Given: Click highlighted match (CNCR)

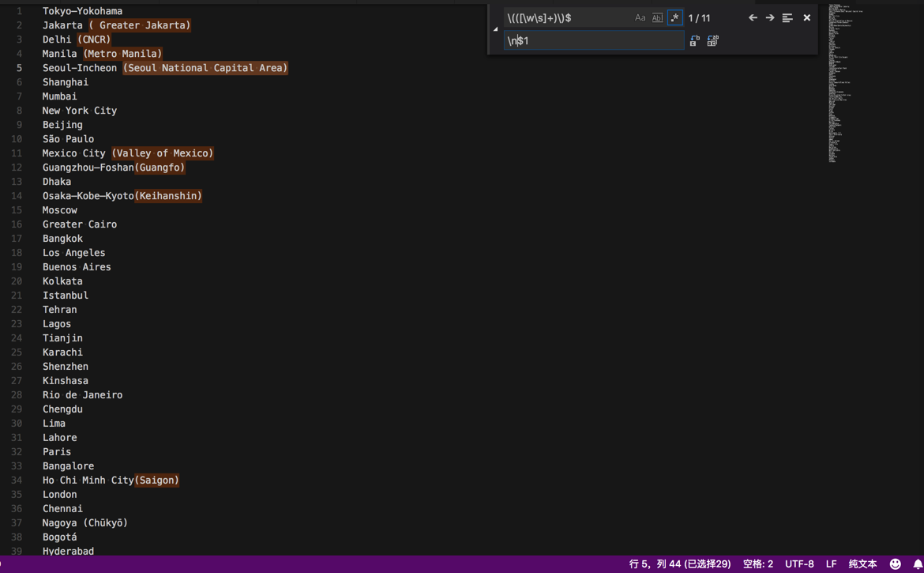Looking at the screenshot, I should pos(94,40).
